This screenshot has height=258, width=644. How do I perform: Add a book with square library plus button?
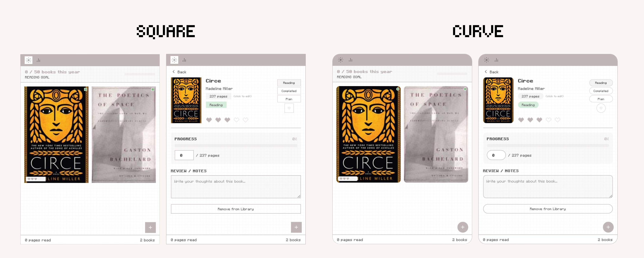point(150,227)
